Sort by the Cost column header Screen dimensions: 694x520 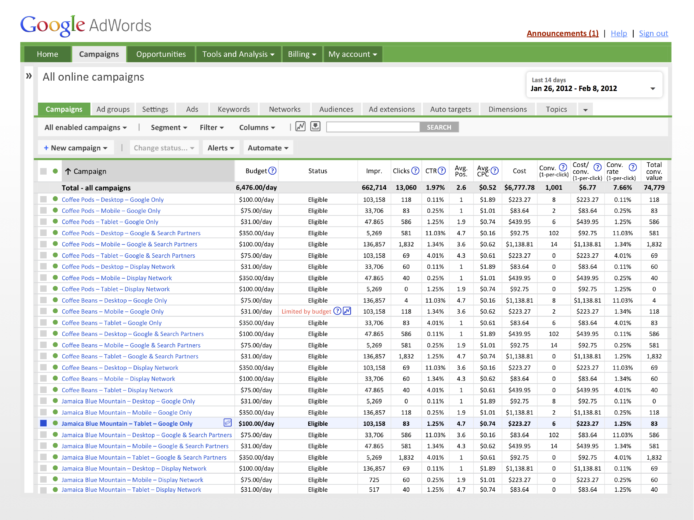[x=519, y=171]
